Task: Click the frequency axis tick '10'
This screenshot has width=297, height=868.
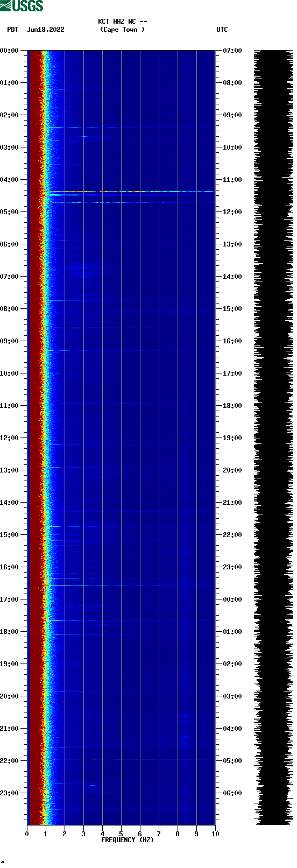Action: pyautogui.click(x=215, y=834)
